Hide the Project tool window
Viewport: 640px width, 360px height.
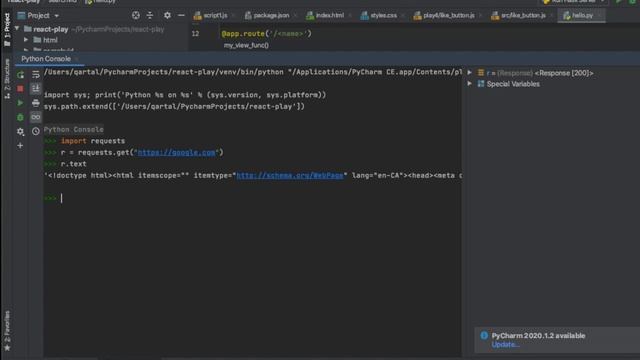click(181, 16)
